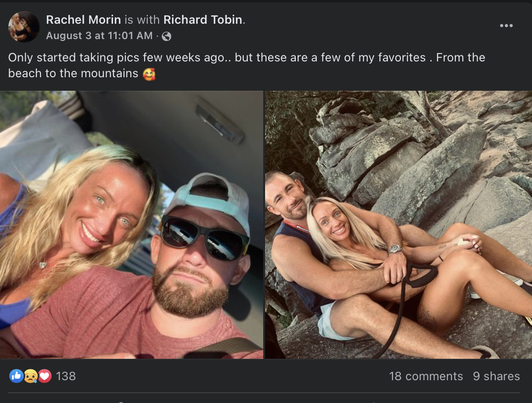
Task: Click the globe public audience icon
Action: click(166, 36)
